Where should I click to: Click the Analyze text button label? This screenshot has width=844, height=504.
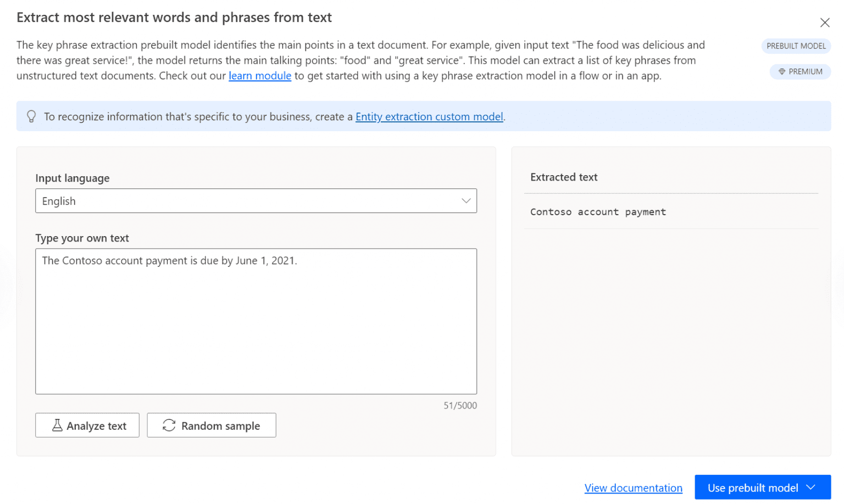(x=97, y=426)
